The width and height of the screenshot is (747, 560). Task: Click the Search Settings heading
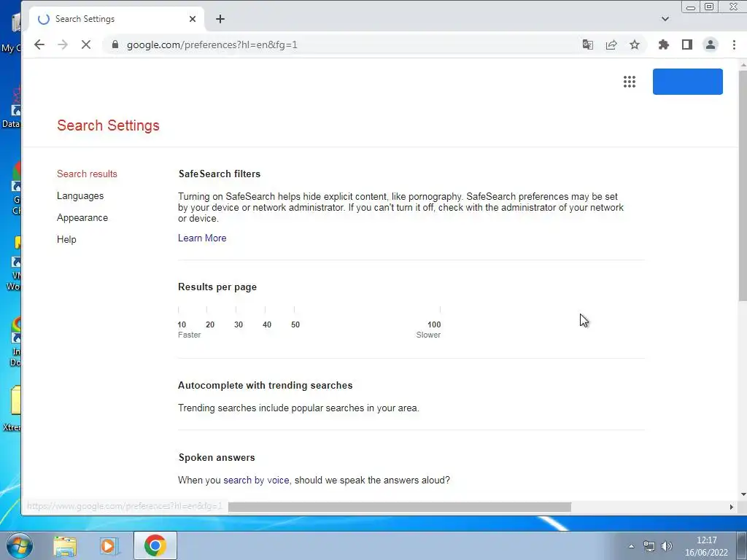(x=108, y=125)
